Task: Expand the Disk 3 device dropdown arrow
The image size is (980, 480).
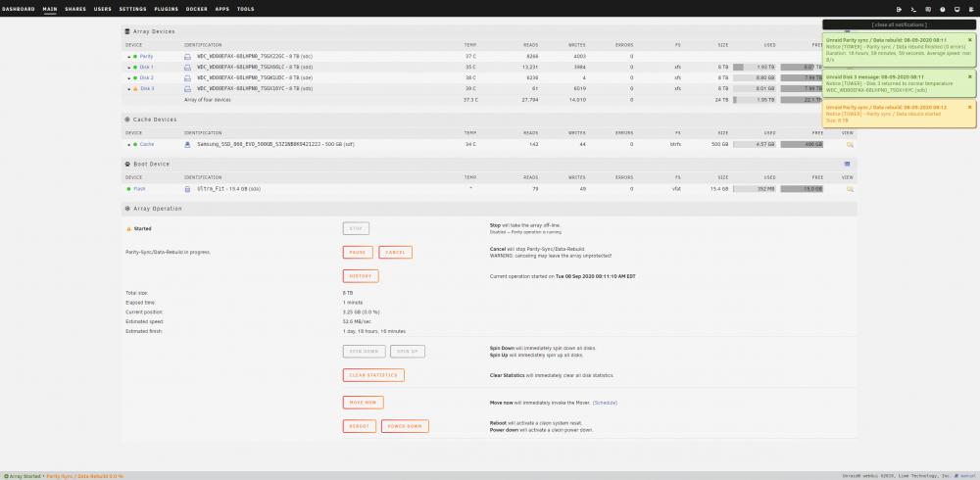Action: [129, 89]
